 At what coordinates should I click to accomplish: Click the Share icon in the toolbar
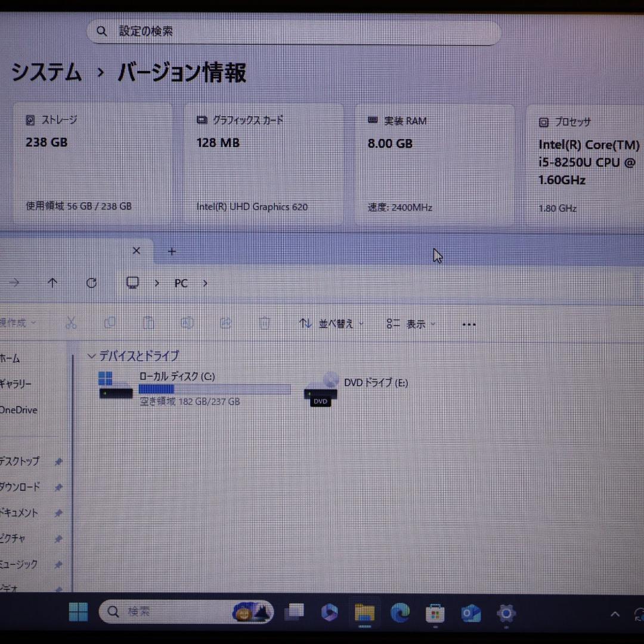(x=226, y=322)
